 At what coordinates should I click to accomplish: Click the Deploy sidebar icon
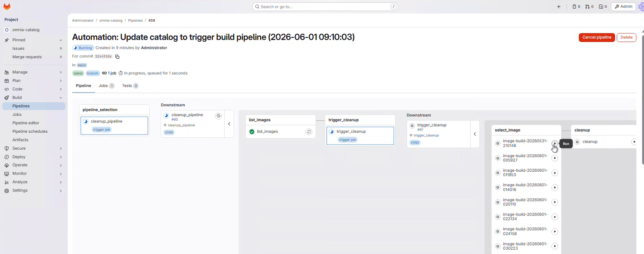click(7, 157)
